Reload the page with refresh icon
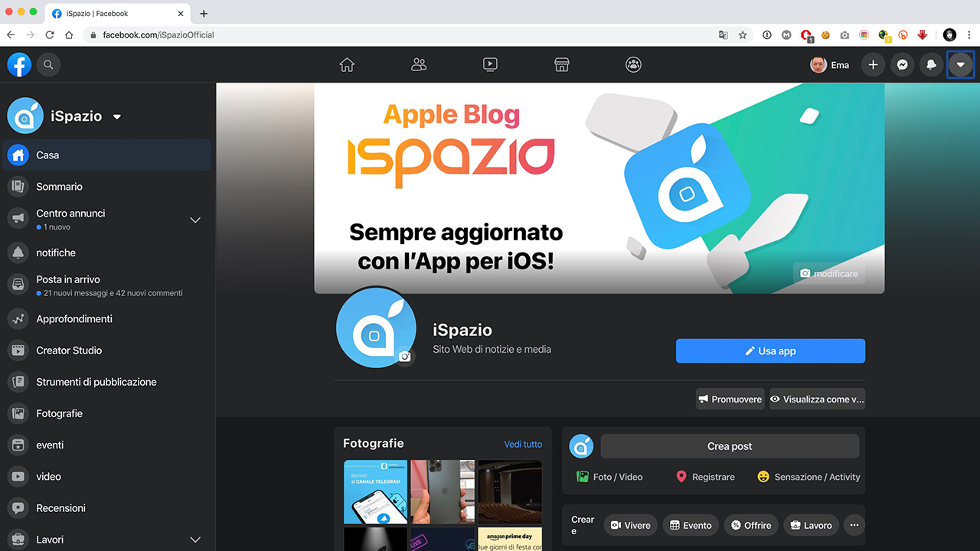This screenshot has height=551, width=980. coord(50,35)
